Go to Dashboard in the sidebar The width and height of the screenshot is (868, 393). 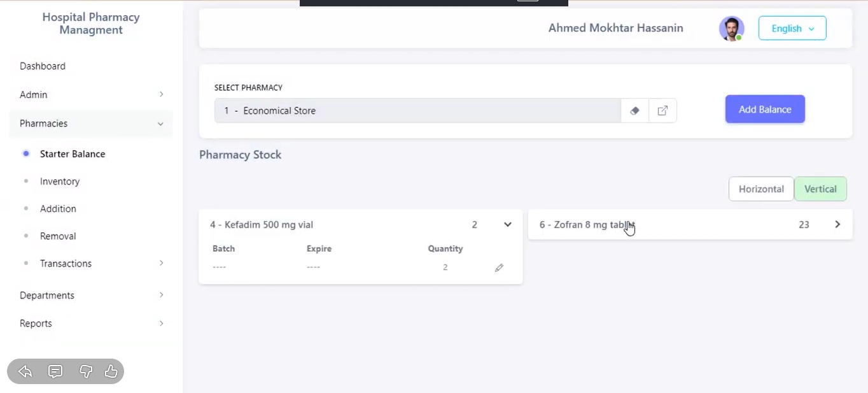tap(43, 66)
